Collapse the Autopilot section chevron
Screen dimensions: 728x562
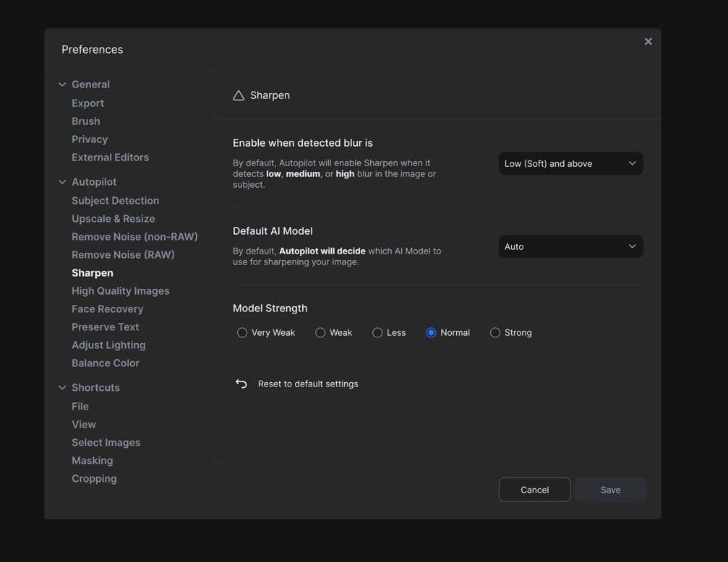click(x=62, y=182)
